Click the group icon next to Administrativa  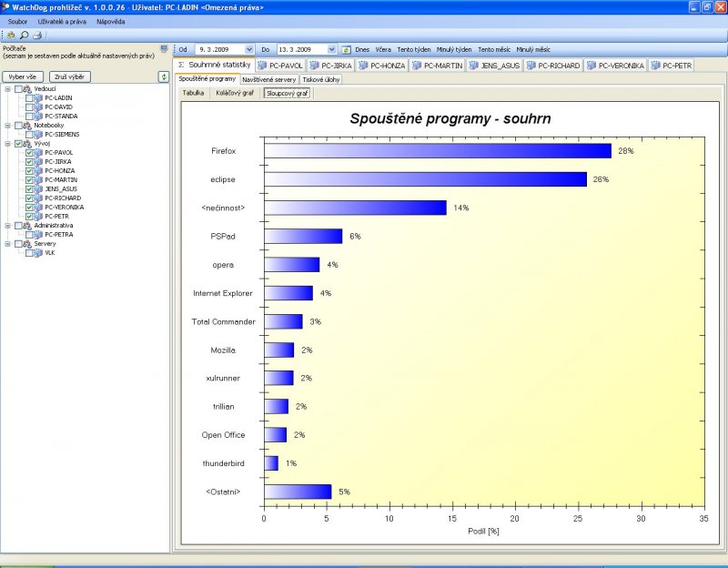click(x=27, y=225)
